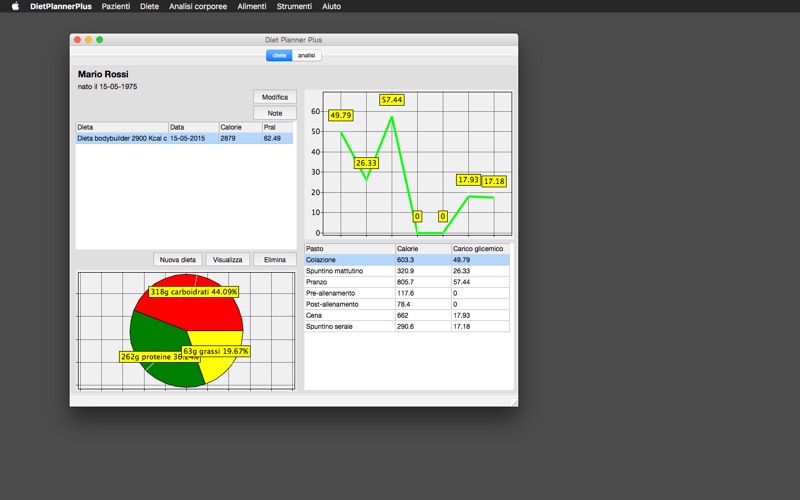800x500 pixels.
Task: Open the Pazienti menu
Action: click(116, 6)
